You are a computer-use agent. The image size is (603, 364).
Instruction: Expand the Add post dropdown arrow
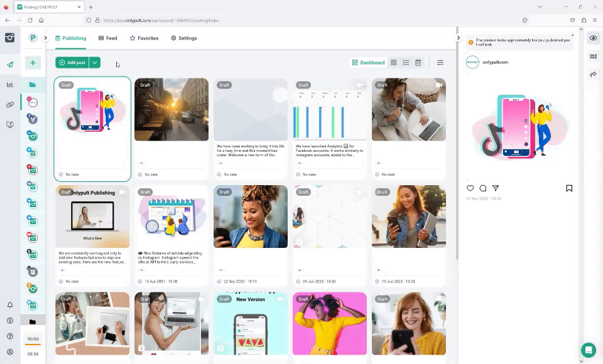click(94, 63)
